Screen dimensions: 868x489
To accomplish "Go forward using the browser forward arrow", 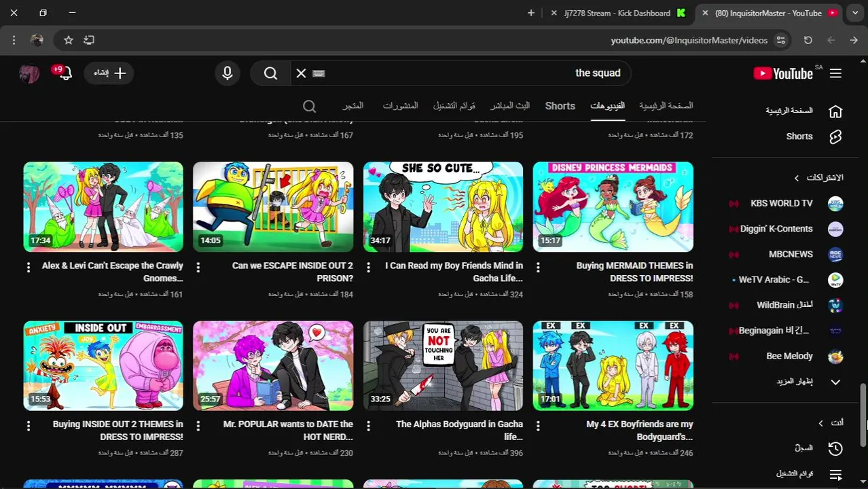I will click(853, 40).
